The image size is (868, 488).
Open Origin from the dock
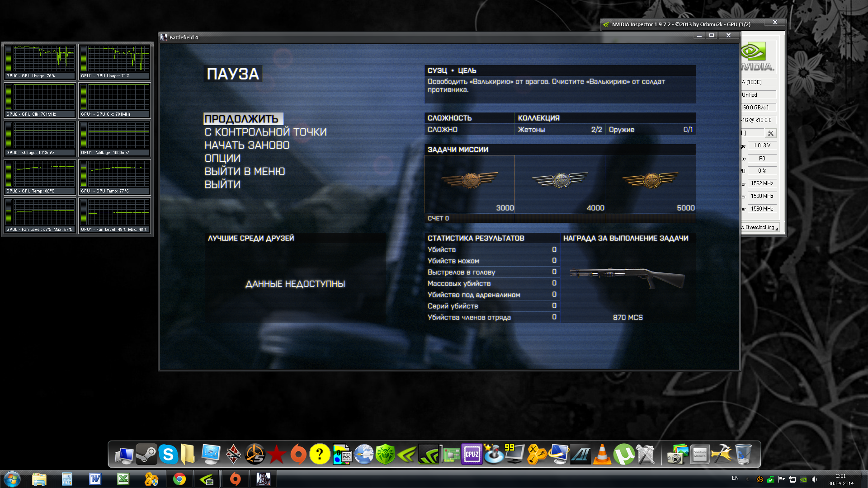[x=298, y=454]
